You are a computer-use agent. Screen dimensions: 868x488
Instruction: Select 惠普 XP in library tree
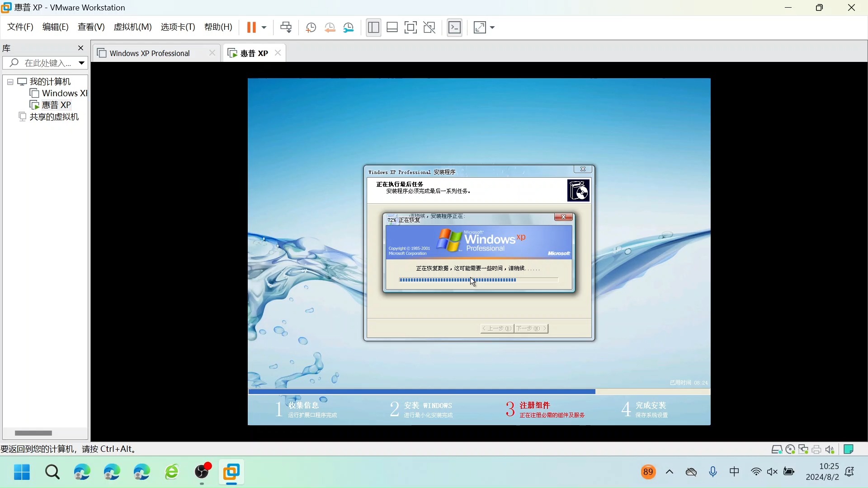tap(56, 105)
